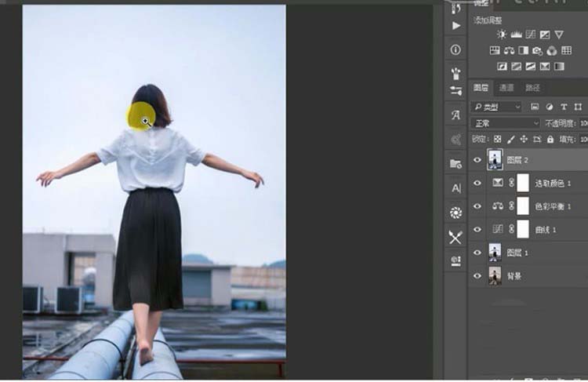Image resolution: width=588 pixels, height=382 pixels.
Task: Toggle lock transparent pixels
Action: pyautogui.click(x=497, y=139)
